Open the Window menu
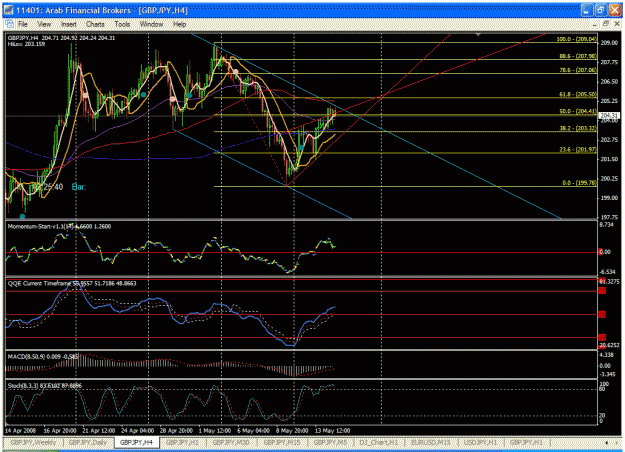This screenshot has width=625, height=452. tap(151, 24)
